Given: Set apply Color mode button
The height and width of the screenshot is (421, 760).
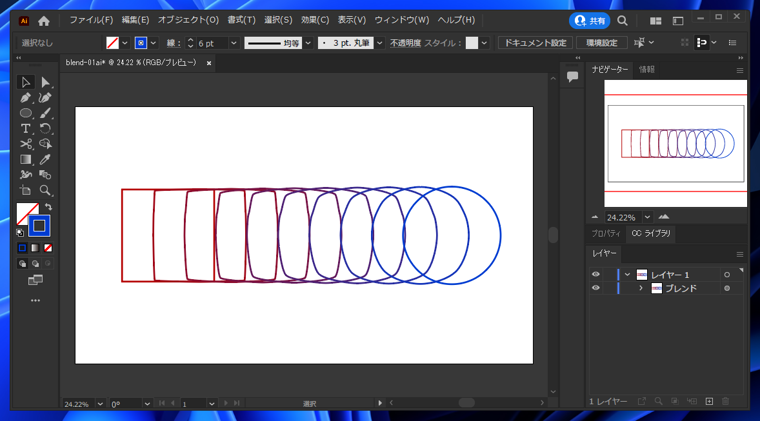Looking at the screenshot, I should pyautogui.click(x=22, y=248).
